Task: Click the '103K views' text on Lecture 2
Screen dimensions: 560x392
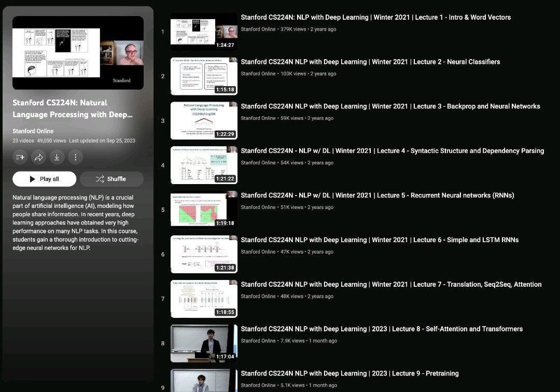Action: pyautogui.click(x=293, y=74)
